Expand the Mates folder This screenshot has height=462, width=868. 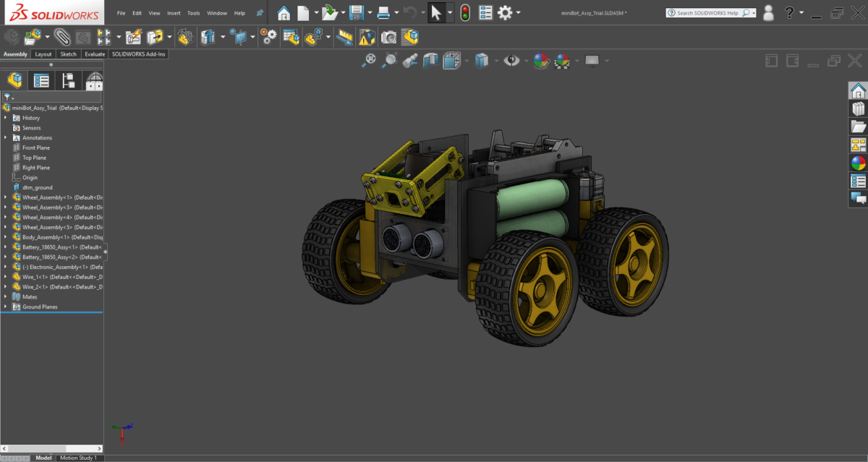(6, 296)
